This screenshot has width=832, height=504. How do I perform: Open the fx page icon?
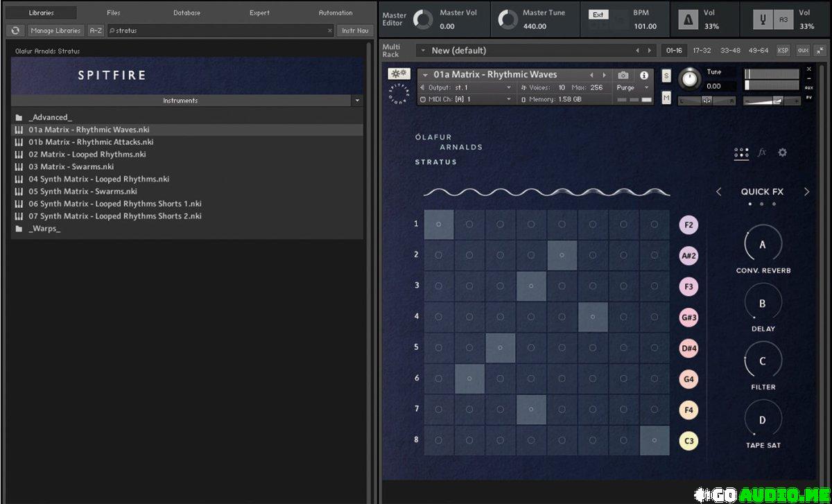tap(762, 153)
